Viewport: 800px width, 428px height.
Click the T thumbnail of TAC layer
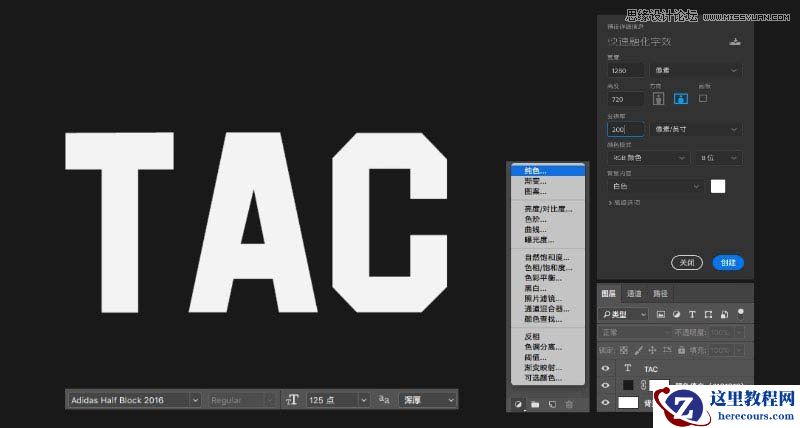(x=628, y=368)
